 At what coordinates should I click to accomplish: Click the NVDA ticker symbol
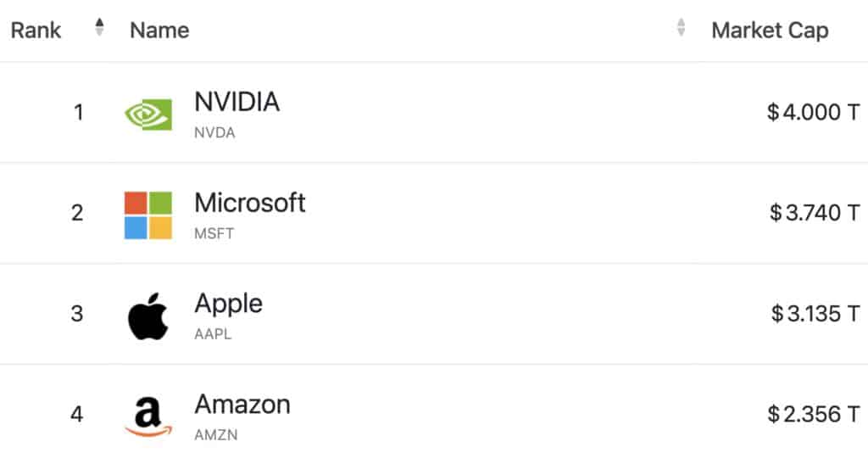click(214, 133)
